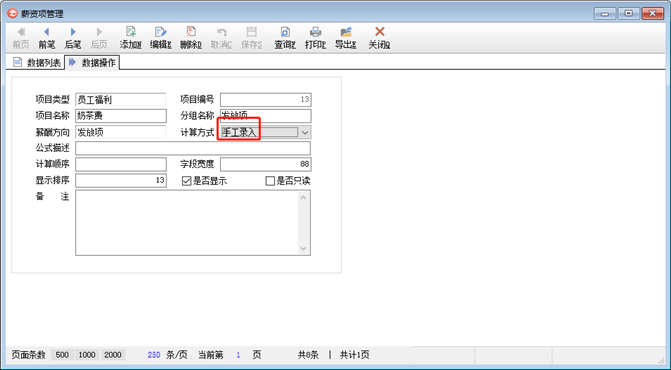Click the 显示排序 field showing 13

coord(121,181)
